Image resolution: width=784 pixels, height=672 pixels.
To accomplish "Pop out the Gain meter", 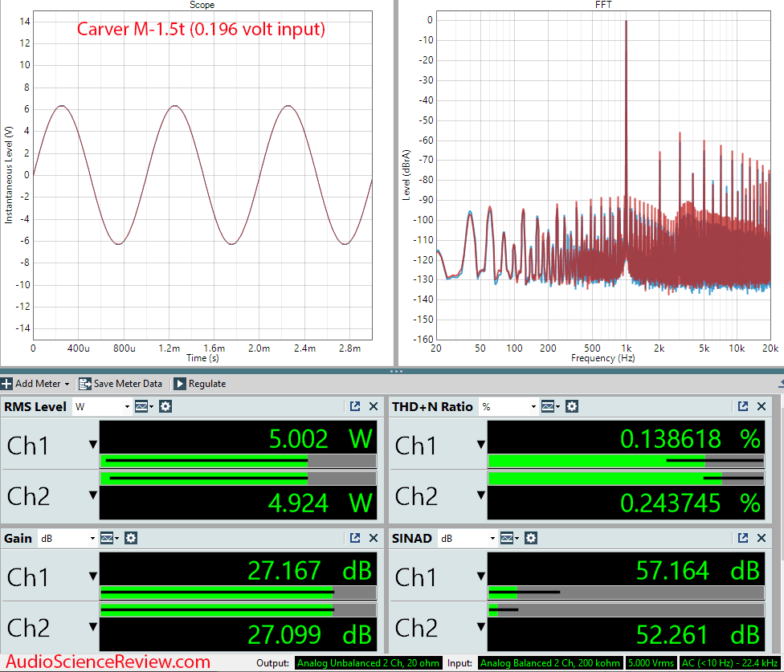I will pos(355,538).
